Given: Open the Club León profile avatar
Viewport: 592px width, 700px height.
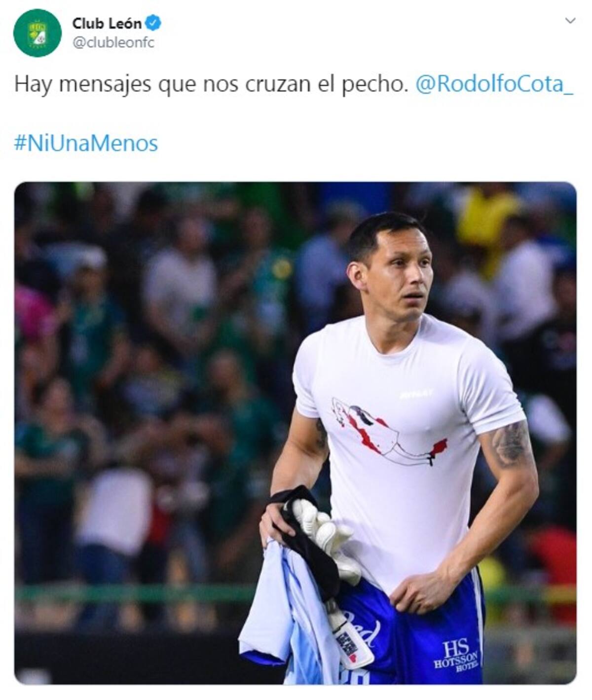Looking at the screenshot, I should click(x=37, y=33).
